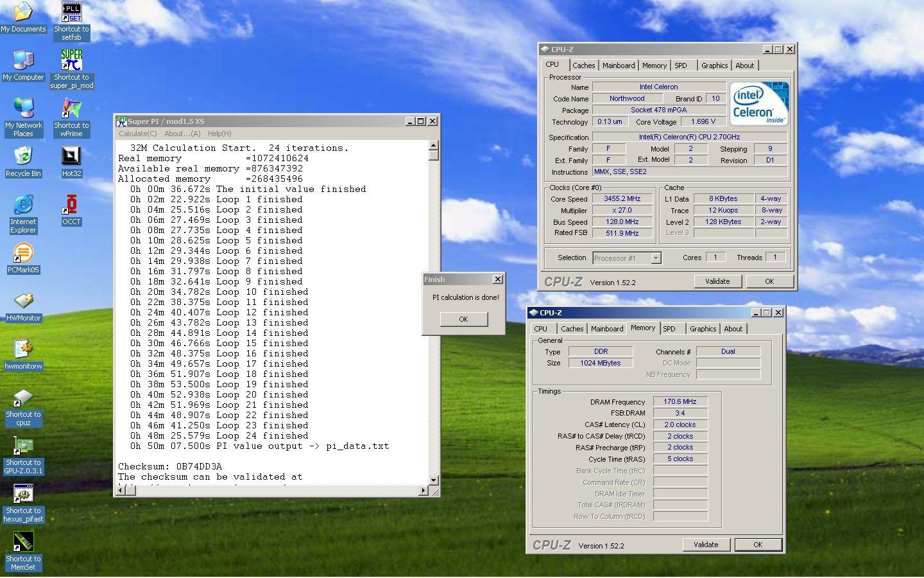Click the Bus Speed value 128.0 MHz
Screen dimensions: 924x578
622,222
